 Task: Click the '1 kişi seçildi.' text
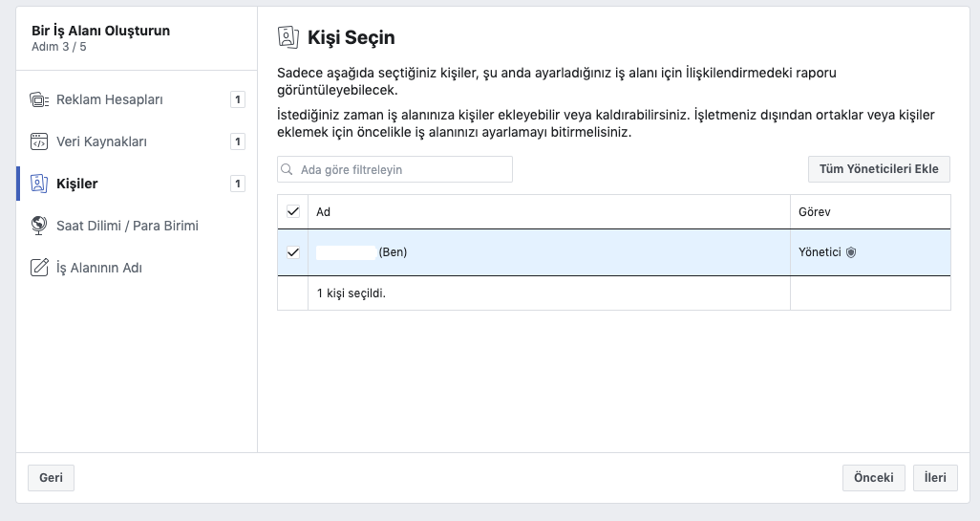pyautogui.click(x=352, y=293)
